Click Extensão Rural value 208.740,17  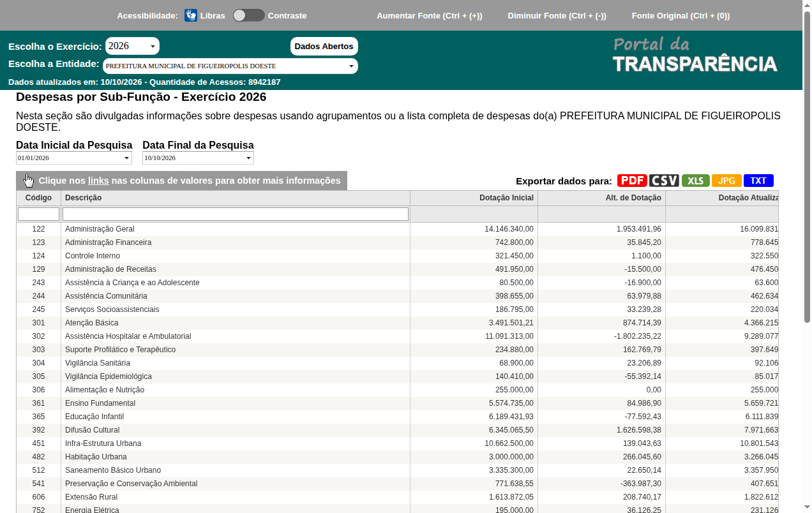[x=641, y=497]
